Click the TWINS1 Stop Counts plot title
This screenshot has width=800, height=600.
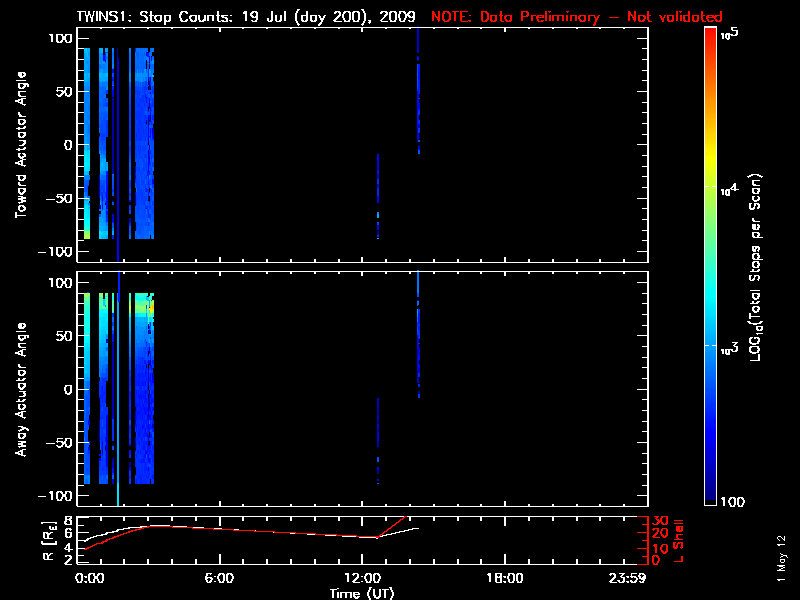pos(247,17)
